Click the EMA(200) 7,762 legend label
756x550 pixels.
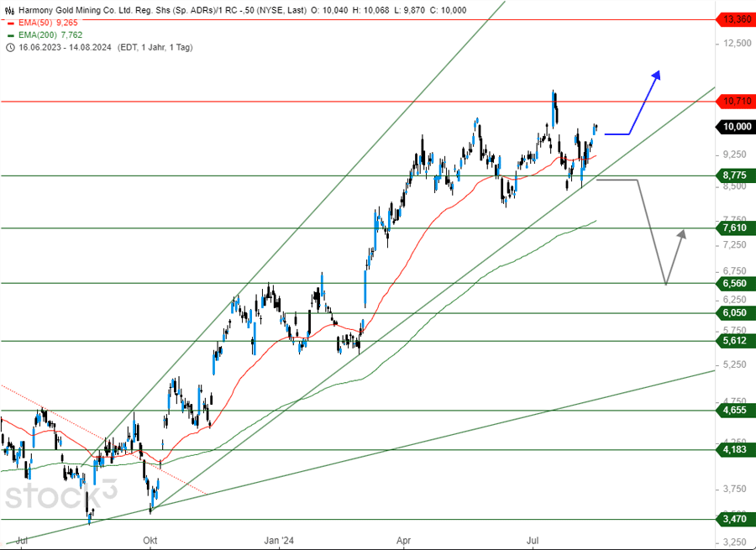pyautogui.click(x=50, y=35)
